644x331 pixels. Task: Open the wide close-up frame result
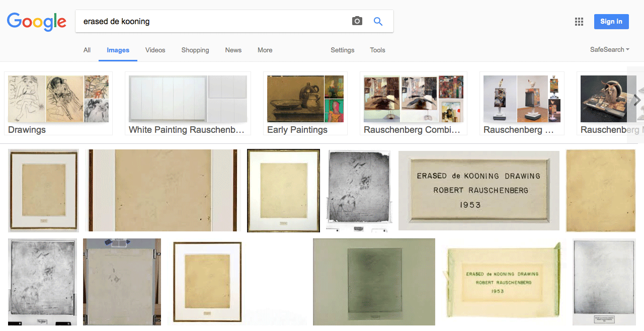coord(162,190)
